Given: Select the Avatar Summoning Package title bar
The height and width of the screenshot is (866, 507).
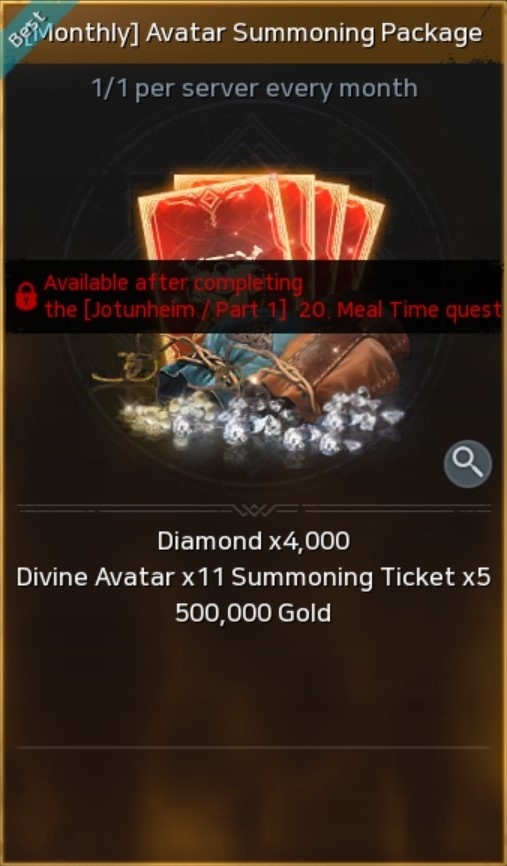Looking at the screenshot, I should (254, 32).
